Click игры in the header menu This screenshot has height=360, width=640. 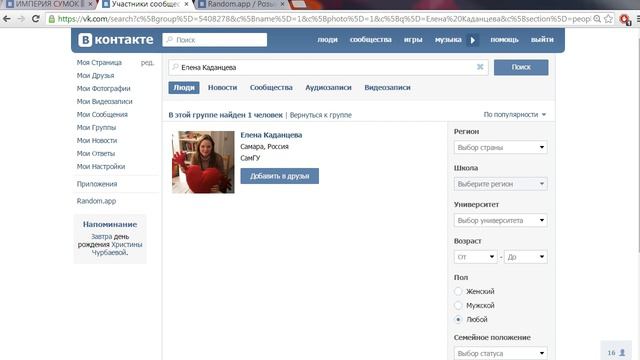pyautogui.click(x=413, y=40)
